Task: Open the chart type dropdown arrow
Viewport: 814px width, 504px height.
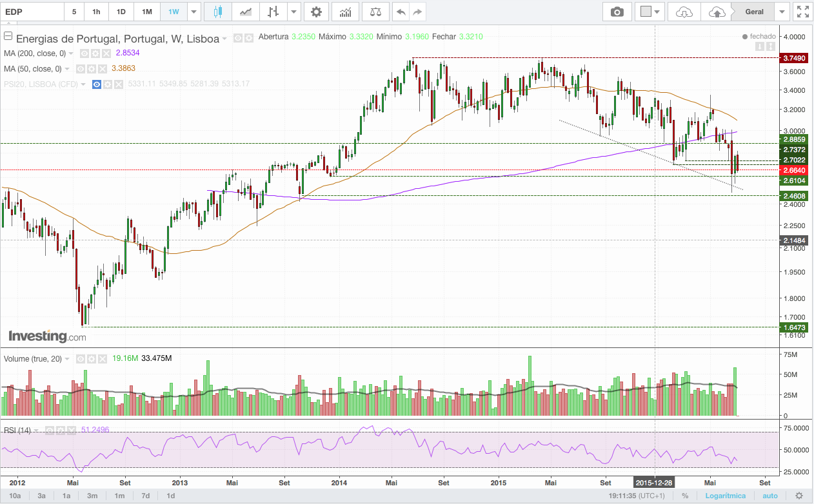Action: coord(294,12)
